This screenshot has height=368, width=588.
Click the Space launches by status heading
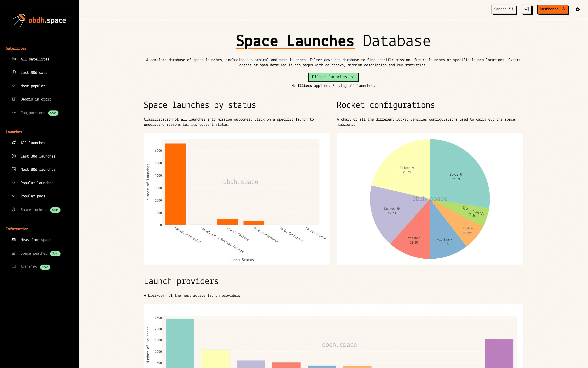(200, 105)
